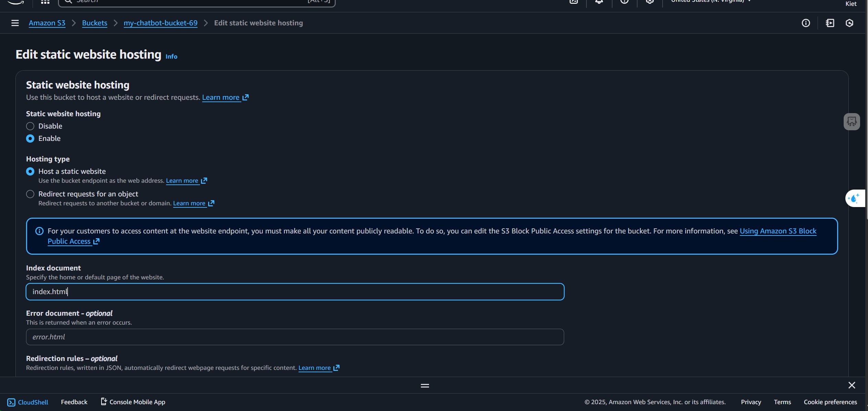Click the info panel icon in breadcrumb bar
Screen dimensions: 868x411
806,23
